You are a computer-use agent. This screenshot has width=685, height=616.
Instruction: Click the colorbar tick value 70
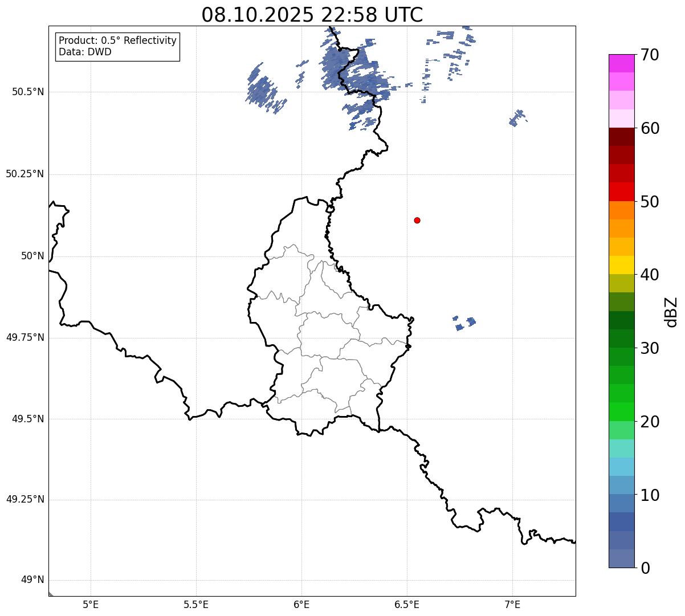click(650, 55)
